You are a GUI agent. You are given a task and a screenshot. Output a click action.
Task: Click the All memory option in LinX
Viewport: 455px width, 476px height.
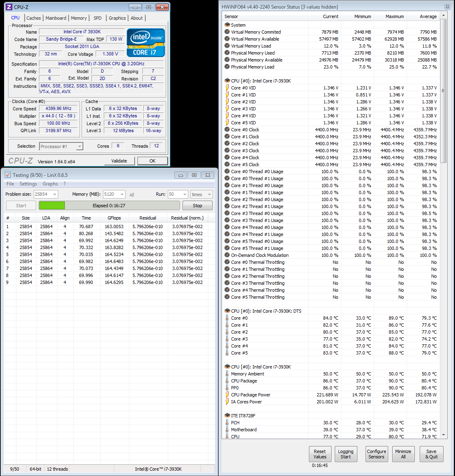(x=132, y=195)
